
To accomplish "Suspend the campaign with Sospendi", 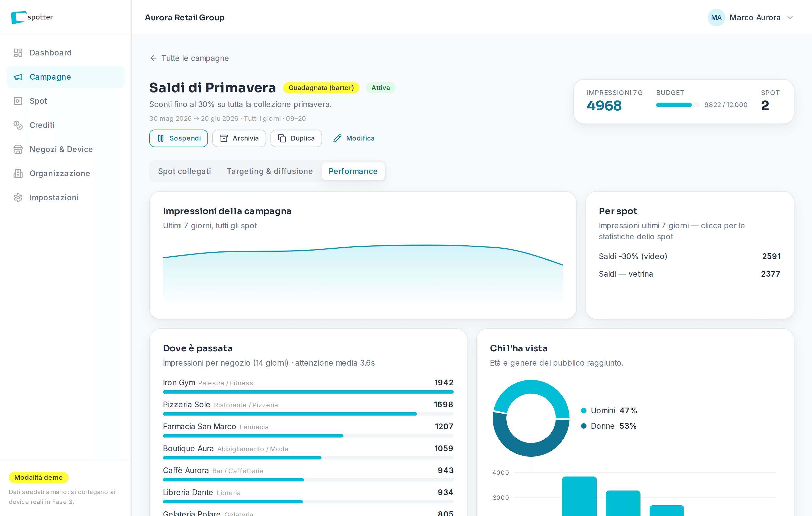I will (x=178, y=138).
